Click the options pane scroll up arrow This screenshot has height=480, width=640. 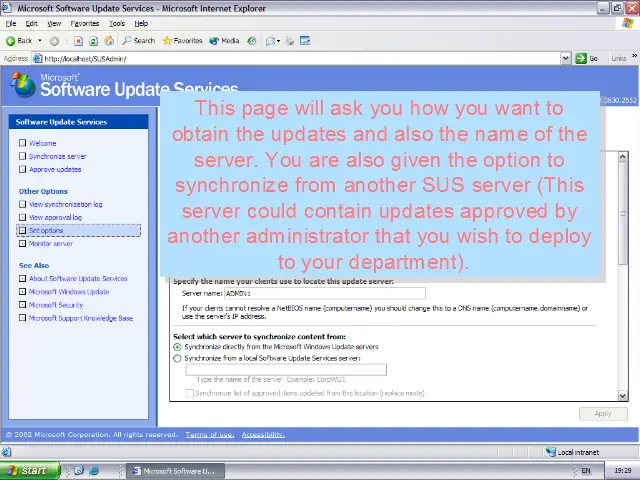[622, 156]
